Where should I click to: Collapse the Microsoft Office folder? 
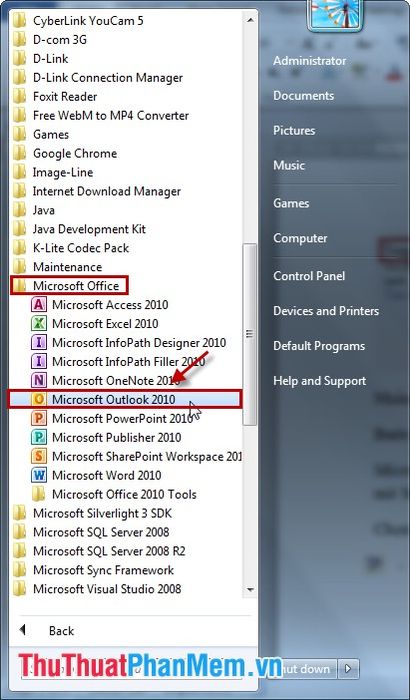69,286
